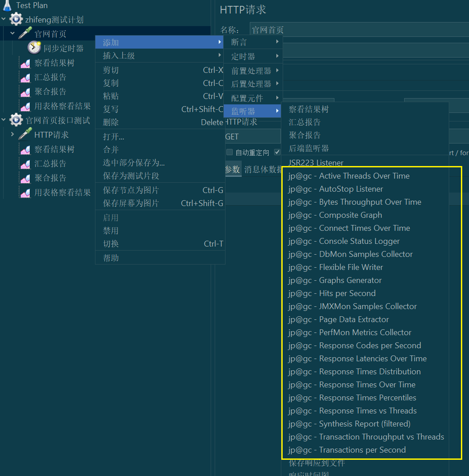Select 禁用 in the context menu

pyautogui.click(x=160, y=231)
